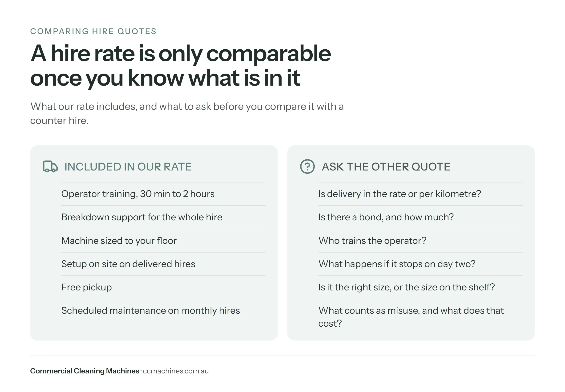The image size is (565, 392).
Task: Select the 'ASK THE OTHER QUOTE' heading
Action: pos(386,167)
